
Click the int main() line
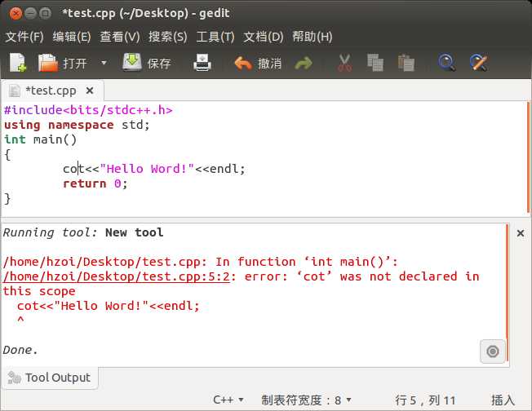coord(40,139)
